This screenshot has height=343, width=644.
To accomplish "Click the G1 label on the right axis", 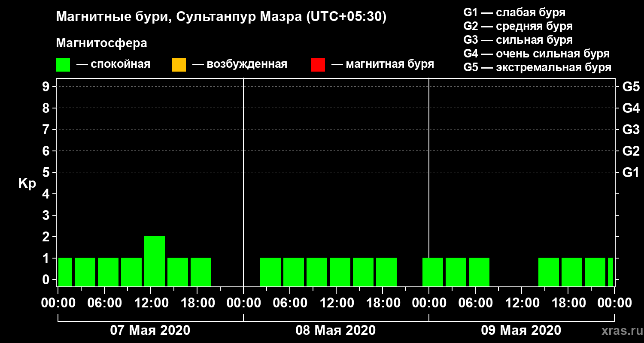I will tap(631, 172).
